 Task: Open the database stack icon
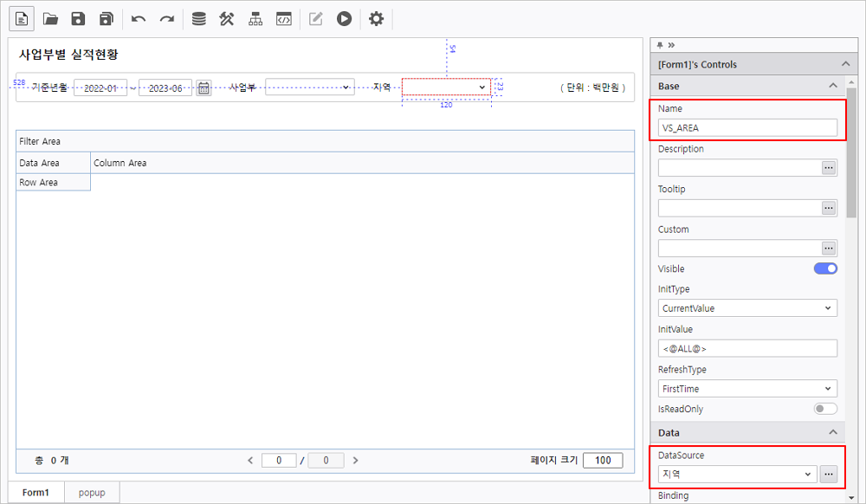click(x=199, y=18)
